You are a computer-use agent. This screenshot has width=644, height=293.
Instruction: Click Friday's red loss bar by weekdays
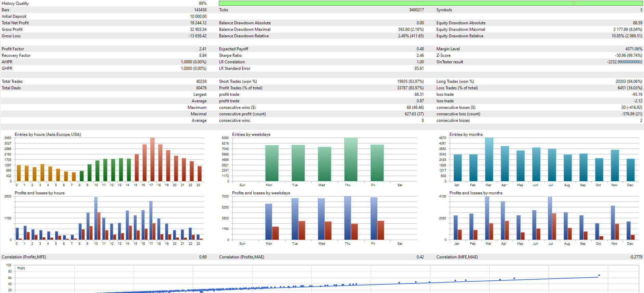[x=381, y=230]
